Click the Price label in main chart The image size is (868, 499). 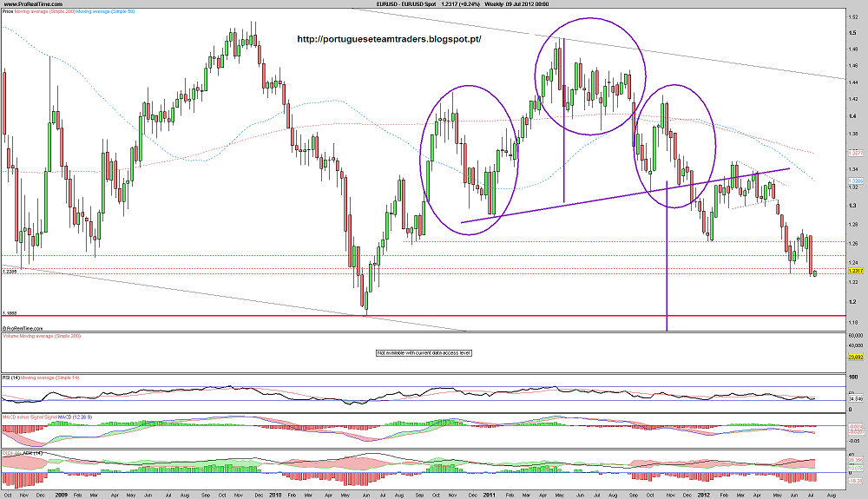click(x=8, y=11)
